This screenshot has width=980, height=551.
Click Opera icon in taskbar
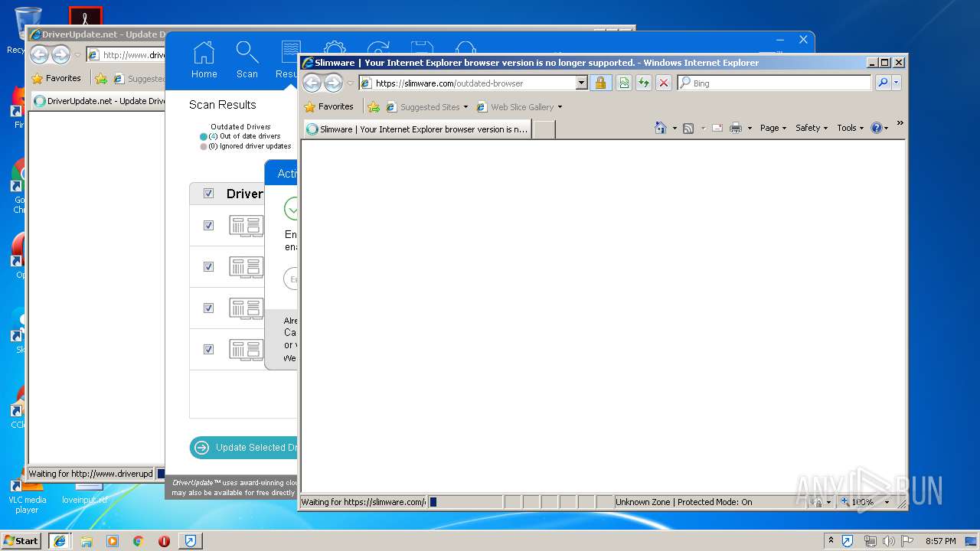click(164, 541)
